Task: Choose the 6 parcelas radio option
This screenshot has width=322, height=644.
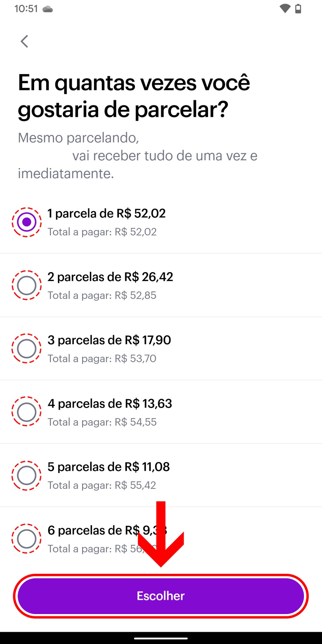Action: click(x=27, y=538)
